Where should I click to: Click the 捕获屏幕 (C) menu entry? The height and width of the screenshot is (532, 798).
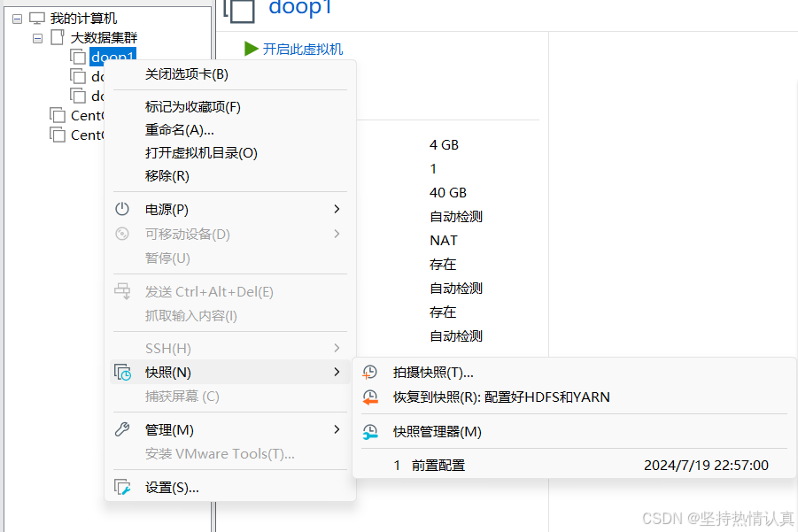[230, 397]
